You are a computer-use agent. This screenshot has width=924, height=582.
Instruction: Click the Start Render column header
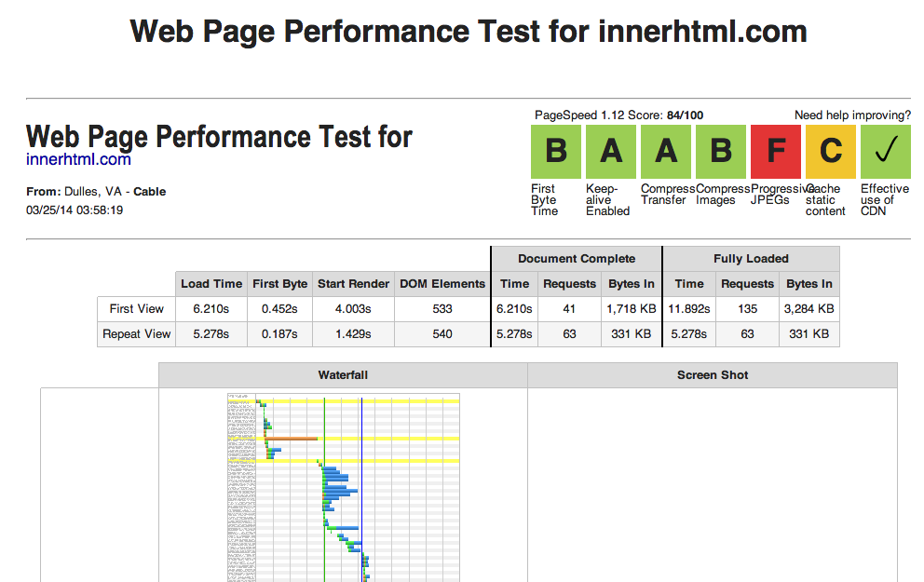pos(354,283)
